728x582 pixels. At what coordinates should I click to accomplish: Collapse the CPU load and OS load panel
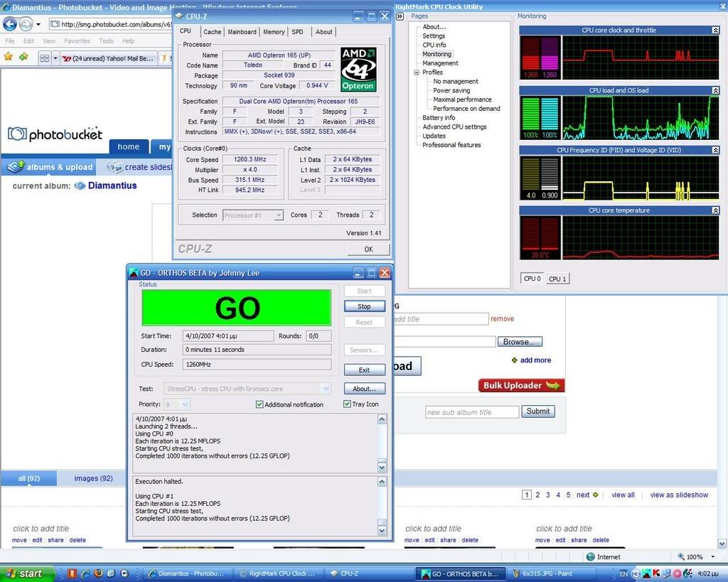(715, 90)
